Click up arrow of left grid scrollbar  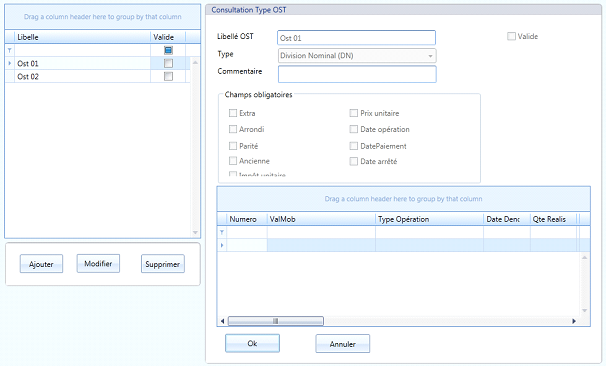195,62
